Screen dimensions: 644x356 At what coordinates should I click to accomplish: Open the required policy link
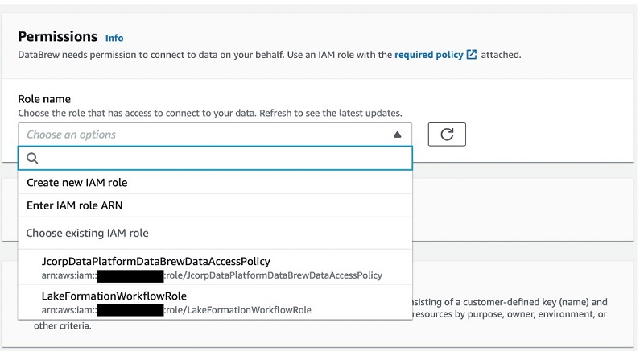[429, 55]
